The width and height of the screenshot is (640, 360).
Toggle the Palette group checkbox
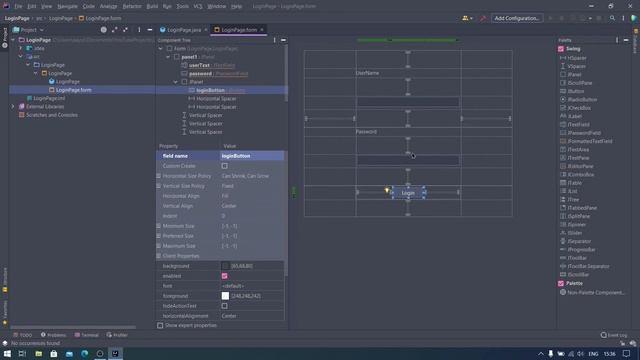[561, 283]
